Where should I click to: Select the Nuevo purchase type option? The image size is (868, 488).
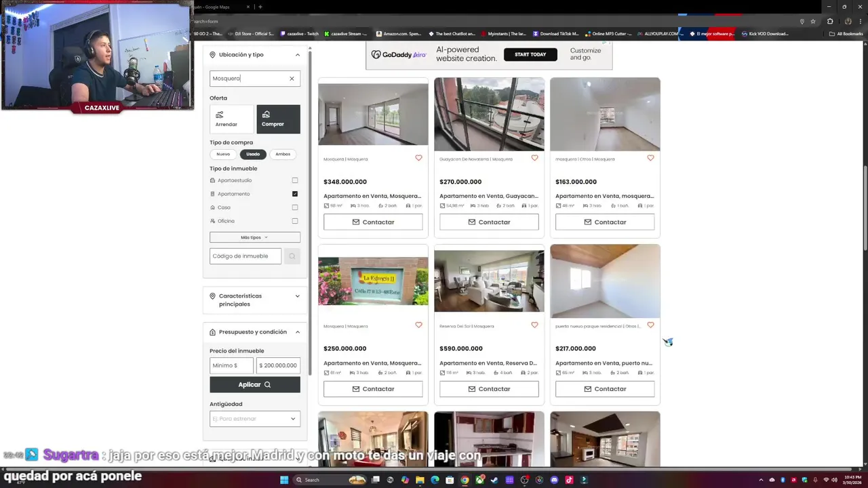(x=223, y=154)
